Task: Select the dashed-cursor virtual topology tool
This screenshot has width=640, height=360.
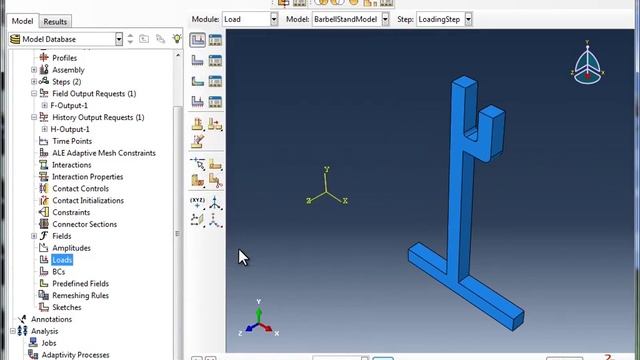Action: [x=198, y=164]
